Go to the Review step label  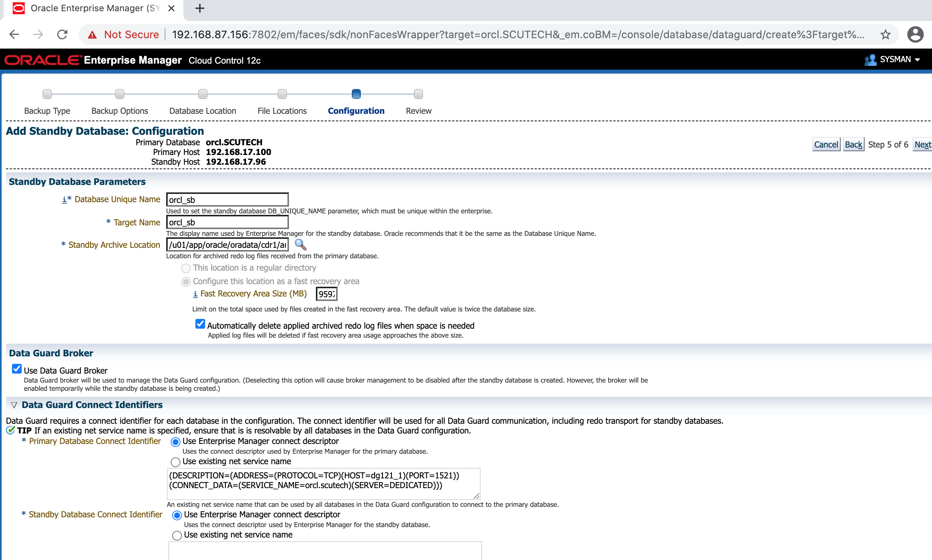[418, 111]
